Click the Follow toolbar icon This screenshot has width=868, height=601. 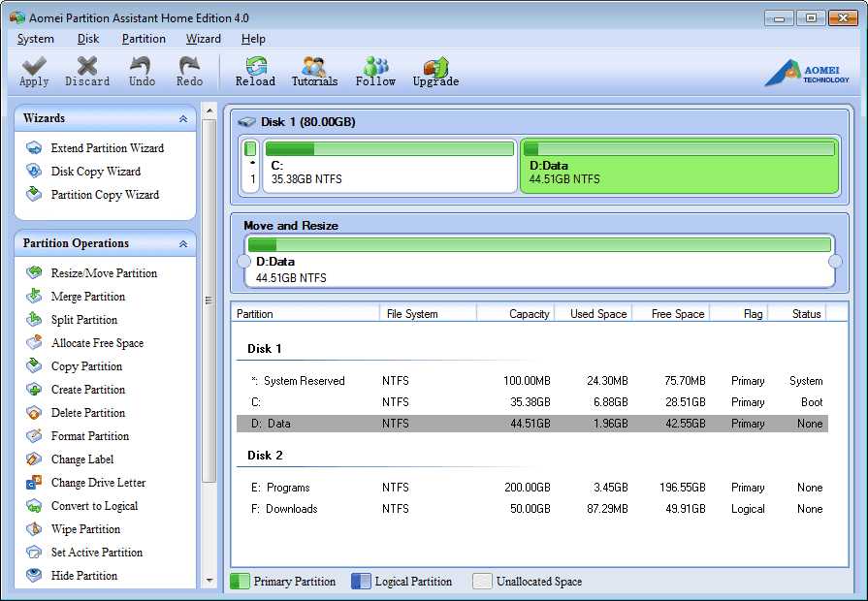[375, 66]
